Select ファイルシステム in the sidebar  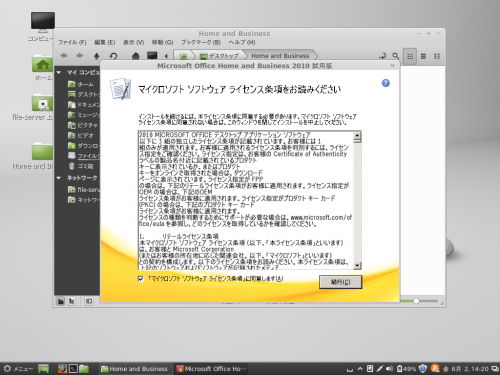pos(83,156)
